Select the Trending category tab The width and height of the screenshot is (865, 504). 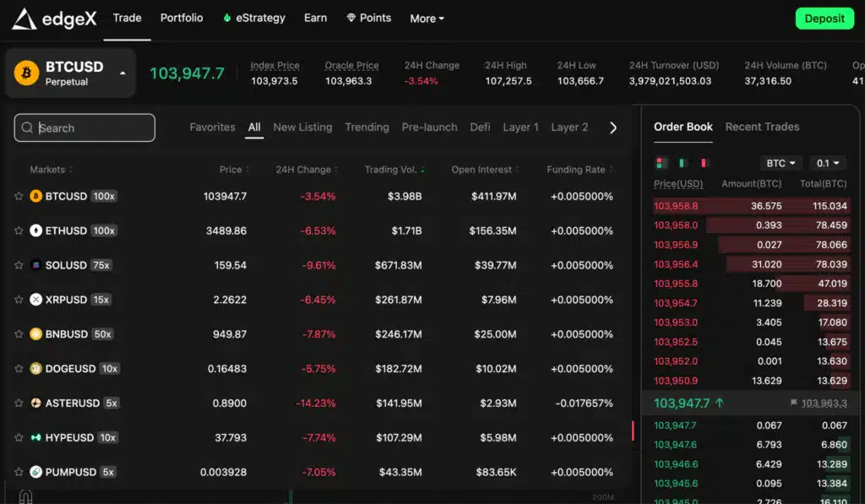[367, 127]
